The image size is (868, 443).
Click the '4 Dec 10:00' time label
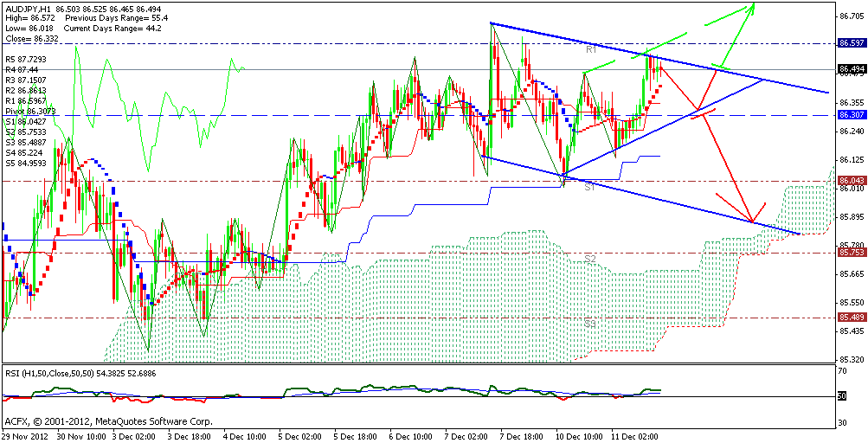coord(245,436)
